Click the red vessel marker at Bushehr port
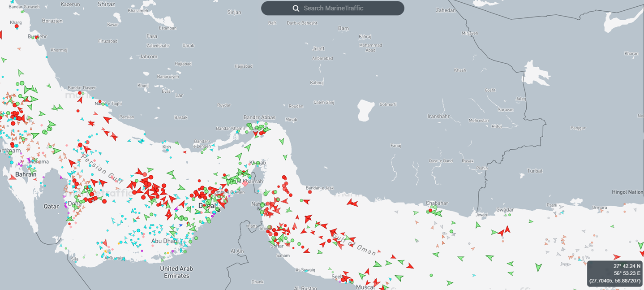Image resolution: width=644 pixels, height=290 pixels. tap(37, 37)
